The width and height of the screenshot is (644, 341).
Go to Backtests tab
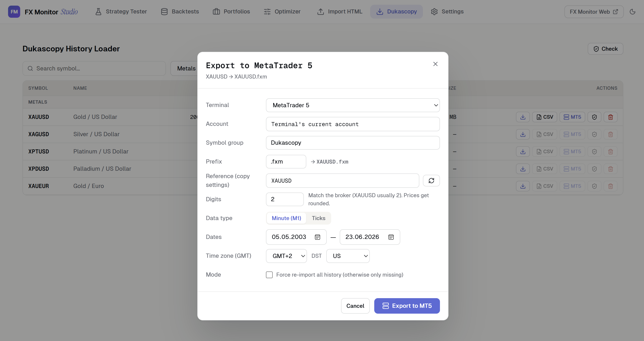180,11
